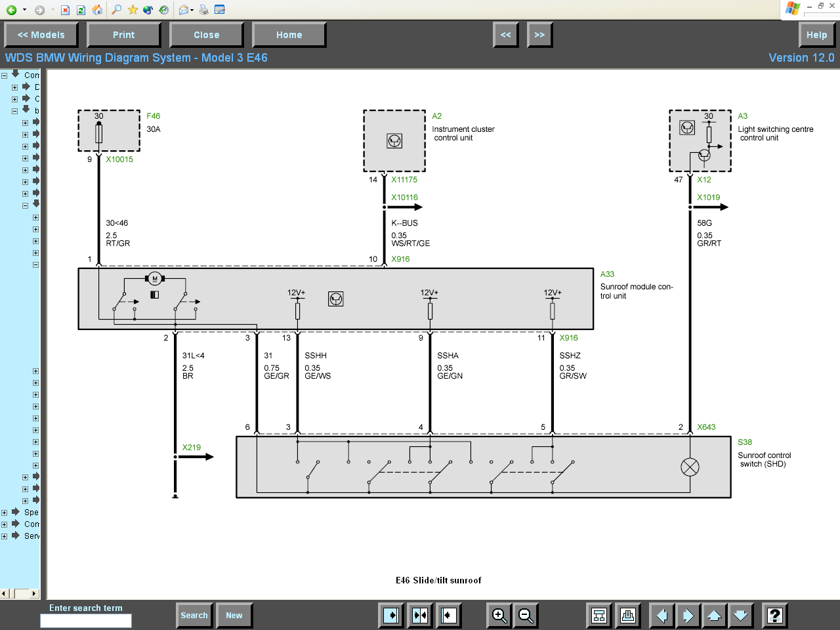Pan the diagram left with arrow icon
This screenshot has height=630, width=840.
(x=662, y=616)
